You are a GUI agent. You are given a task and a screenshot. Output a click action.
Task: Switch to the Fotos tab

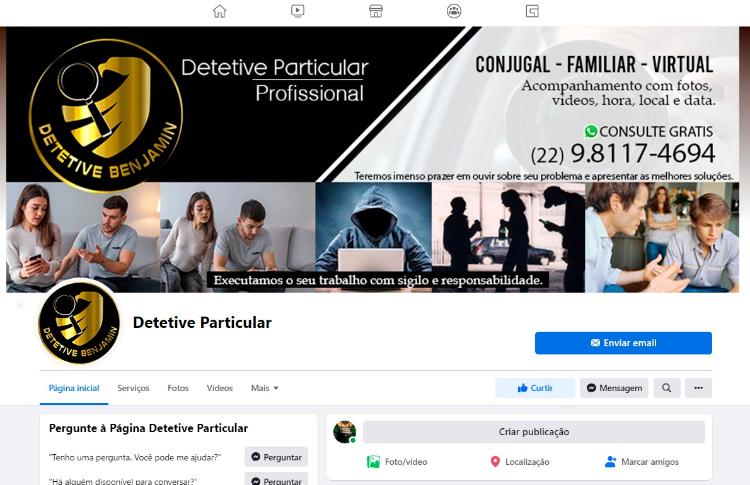click(x=178, y=388)
